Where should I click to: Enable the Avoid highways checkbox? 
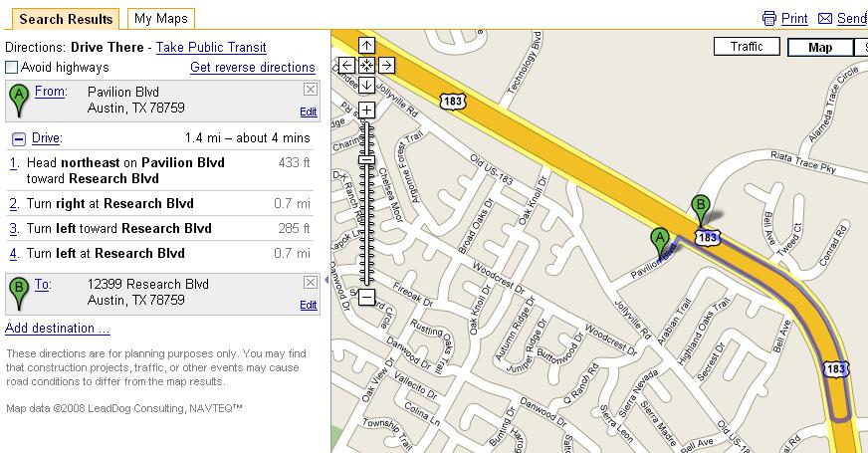click(x=11, y=68)
